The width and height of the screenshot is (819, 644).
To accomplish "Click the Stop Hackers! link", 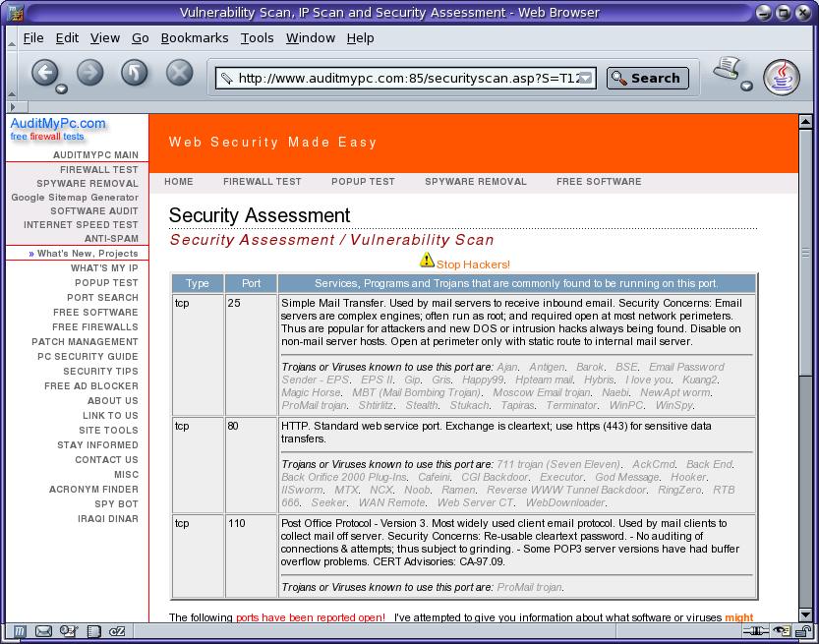I will tap(473, 264).
